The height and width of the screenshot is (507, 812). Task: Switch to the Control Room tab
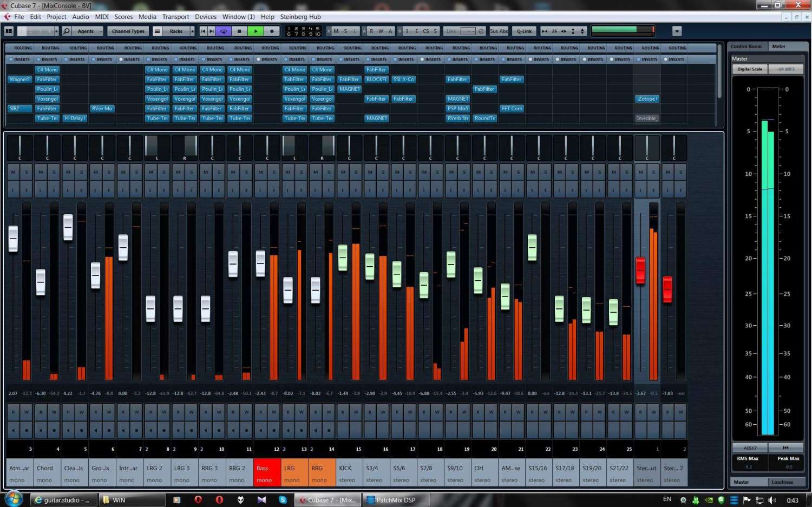[746, 47]
